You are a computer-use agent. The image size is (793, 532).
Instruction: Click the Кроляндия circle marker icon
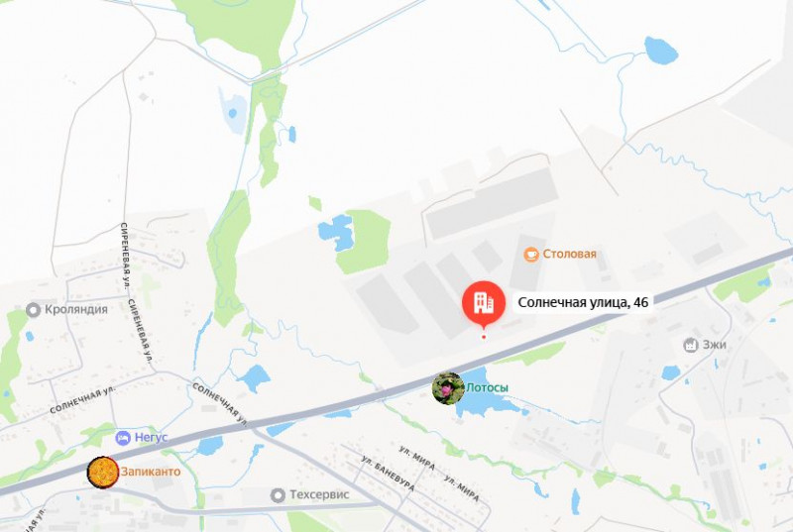34,310
